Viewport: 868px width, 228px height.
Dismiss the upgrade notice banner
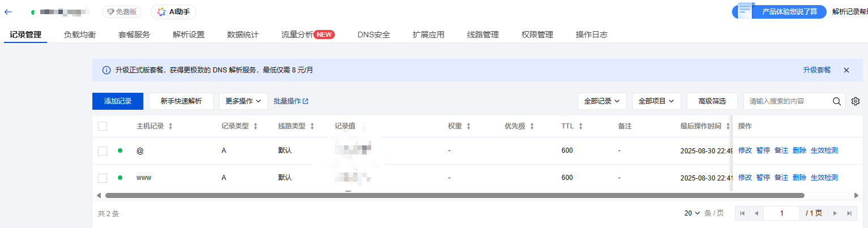846,70
